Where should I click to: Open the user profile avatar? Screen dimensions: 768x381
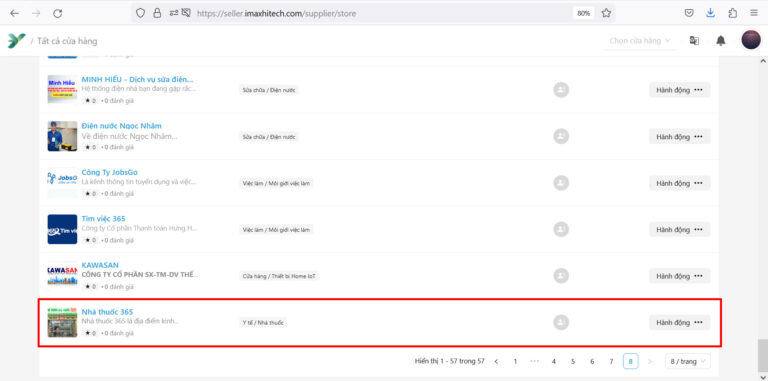(750, 40)
